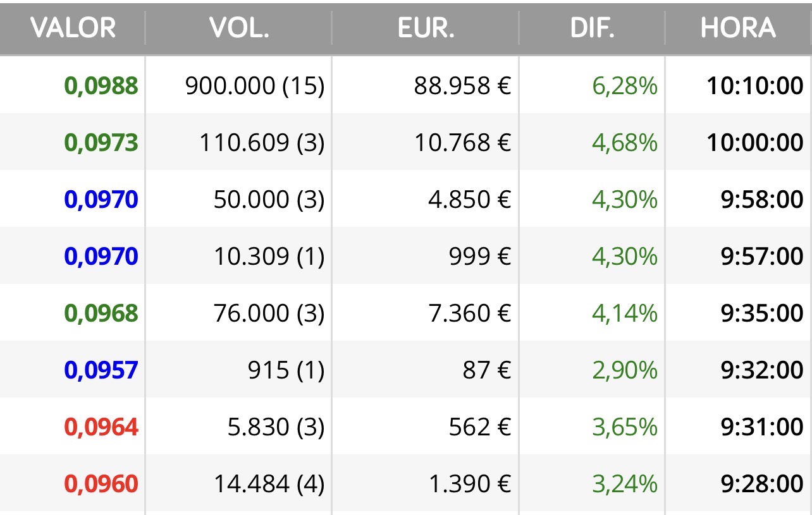Select the 88.958 € amount cell
Viewport: 812px width, 515px height.
[x=462, y=86]
